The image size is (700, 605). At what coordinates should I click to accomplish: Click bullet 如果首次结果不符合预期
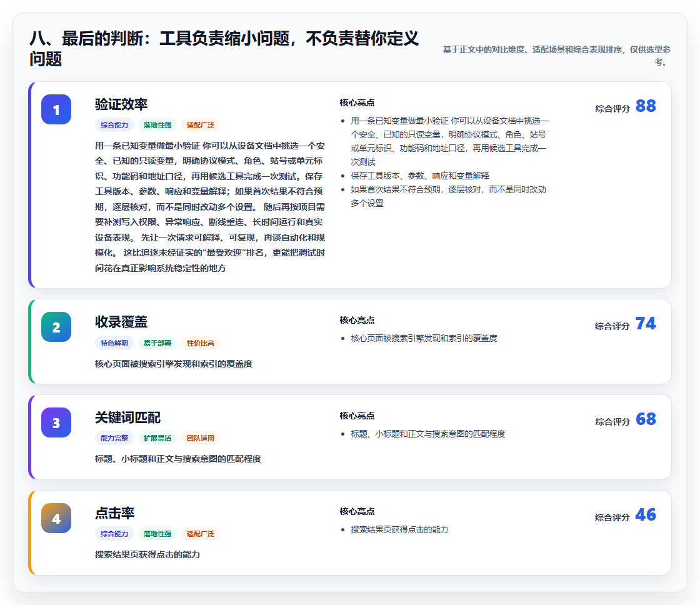pyautogui.click(x=448, y=196)
